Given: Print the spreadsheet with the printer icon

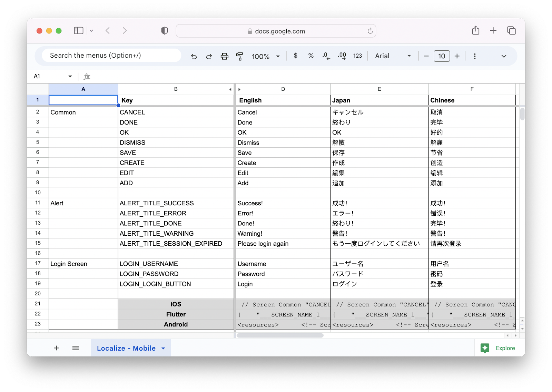Looking at the screenshot, I should point(225,56).
